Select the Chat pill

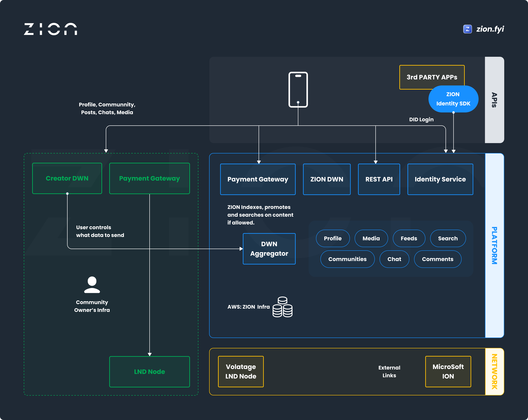(x=394, y=259)
